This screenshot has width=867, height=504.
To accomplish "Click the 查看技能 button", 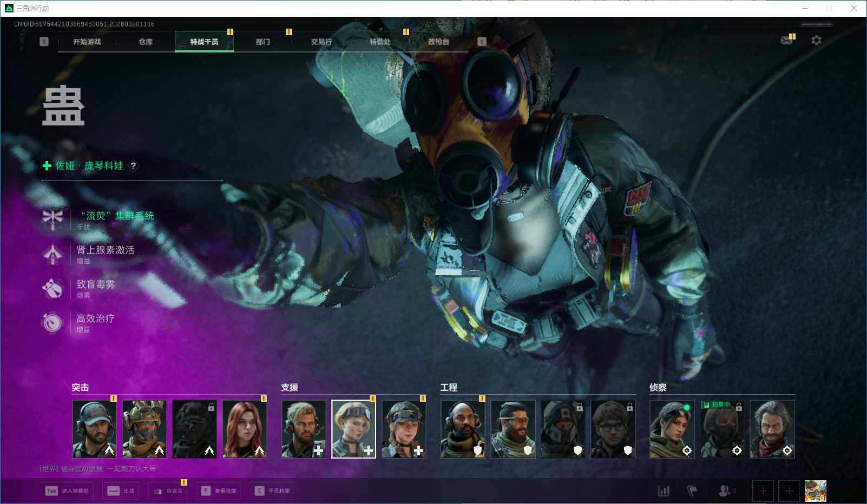I will pyautogui.click(x=219, y=491).
